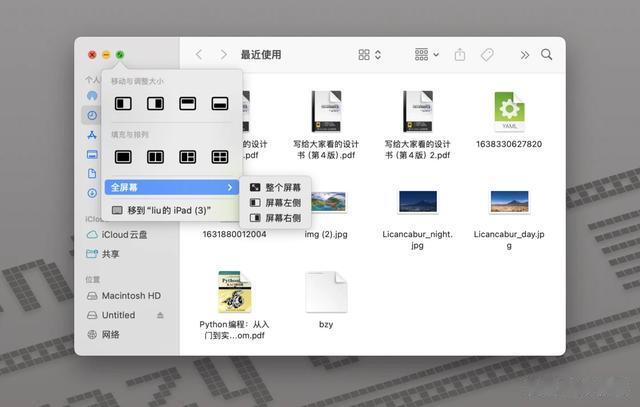Select Documents sidebar icon
The height and width of the screenshot is (407, 640).
(92, 173)
